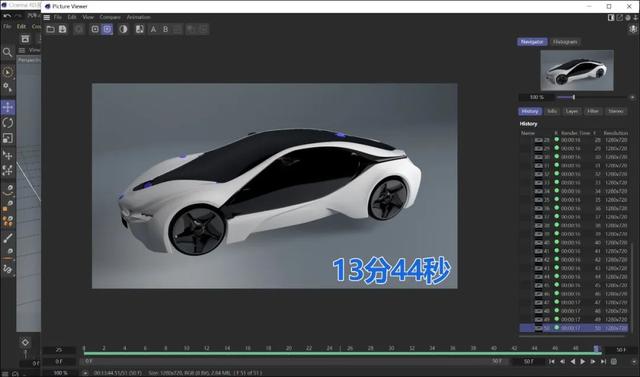Viewport: 640px width, 377px height.
Task: Toggle green render status dot of frame 40
Action: (556, 242)
